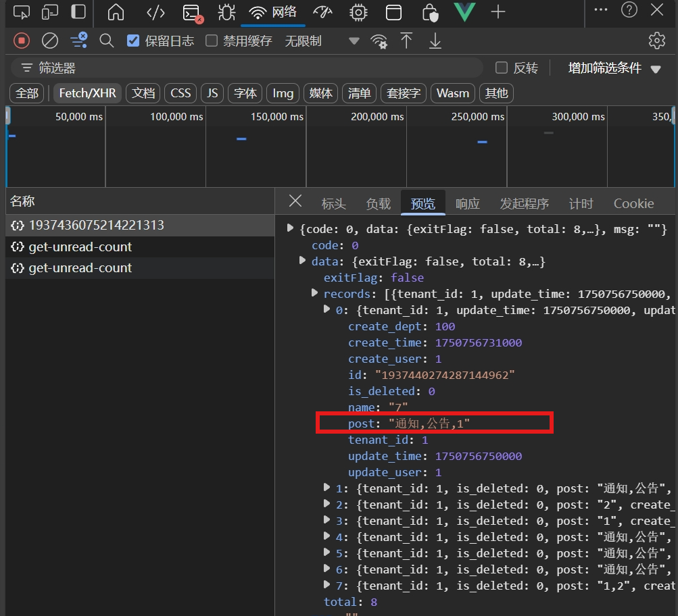Toggle the 文档 filter
This screenshot has width=678, height=616.
click(x=143, y=93)
